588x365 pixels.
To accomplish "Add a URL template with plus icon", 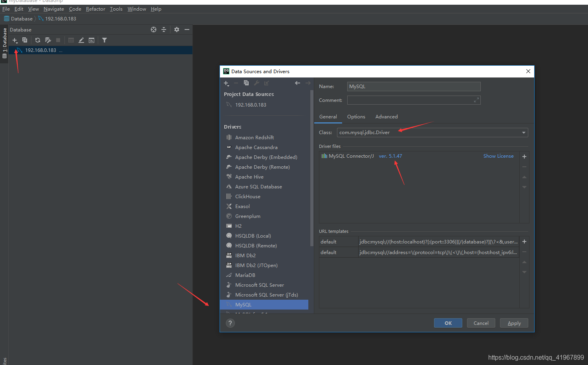I will tap(524, 241).
